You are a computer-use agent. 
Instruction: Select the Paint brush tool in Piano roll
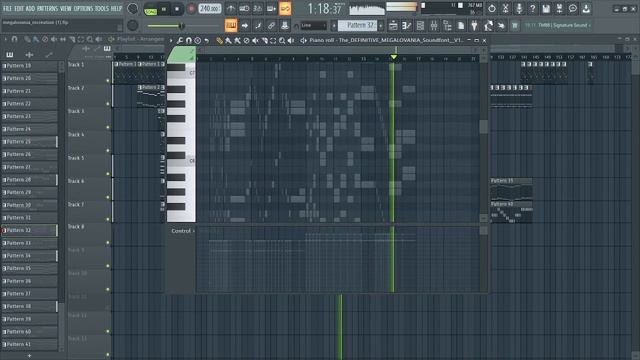229,40
